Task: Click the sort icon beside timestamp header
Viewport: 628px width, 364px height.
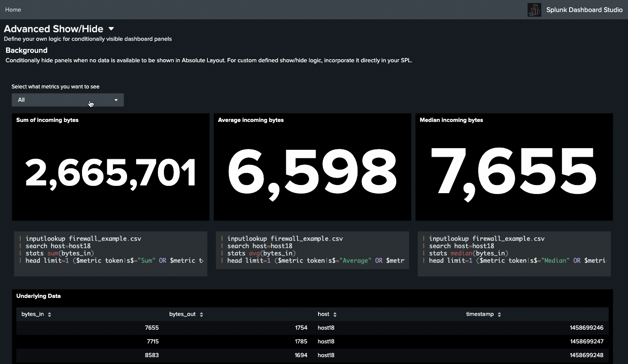Action: pos(499,314)
